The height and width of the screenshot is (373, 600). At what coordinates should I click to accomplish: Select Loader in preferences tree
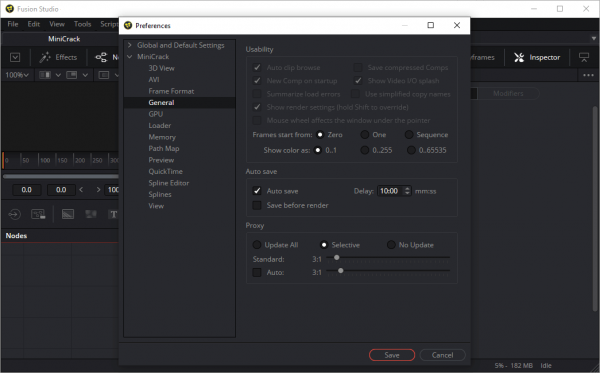(160, 125)
